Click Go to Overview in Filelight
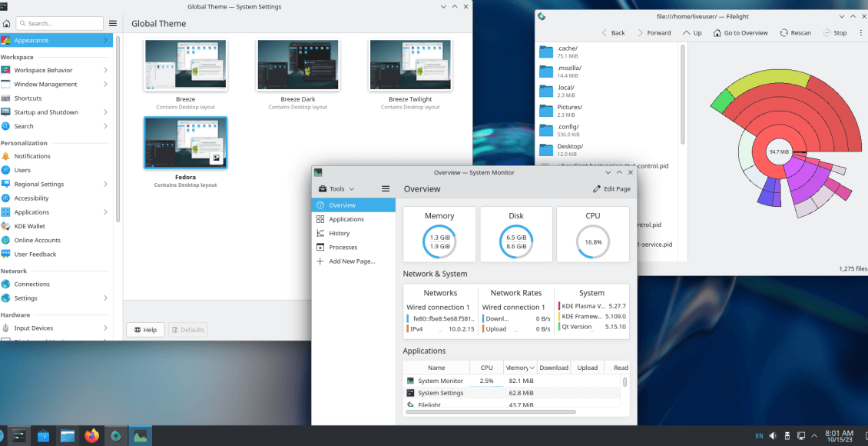 [740, 32]
